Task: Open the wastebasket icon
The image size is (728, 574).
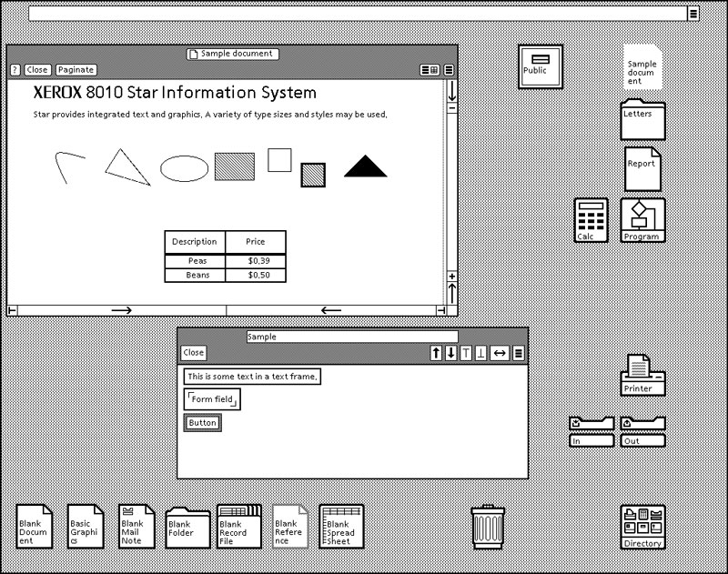Action: click(x=489, y=526)
